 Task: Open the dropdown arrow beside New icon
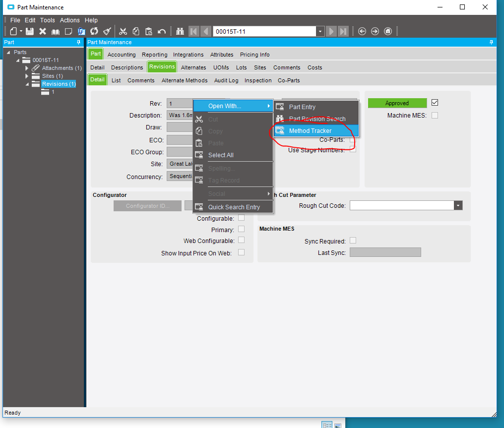pyautogui.click(x=21, y=31)
